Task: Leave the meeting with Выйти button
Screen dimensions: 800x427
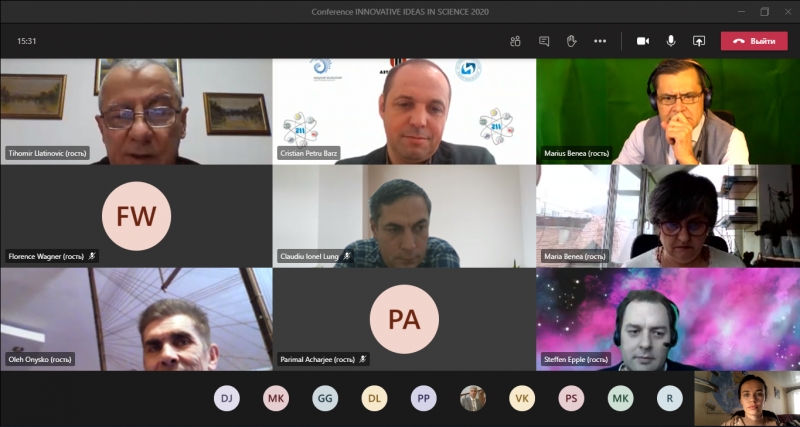Action: pos(754,41)
